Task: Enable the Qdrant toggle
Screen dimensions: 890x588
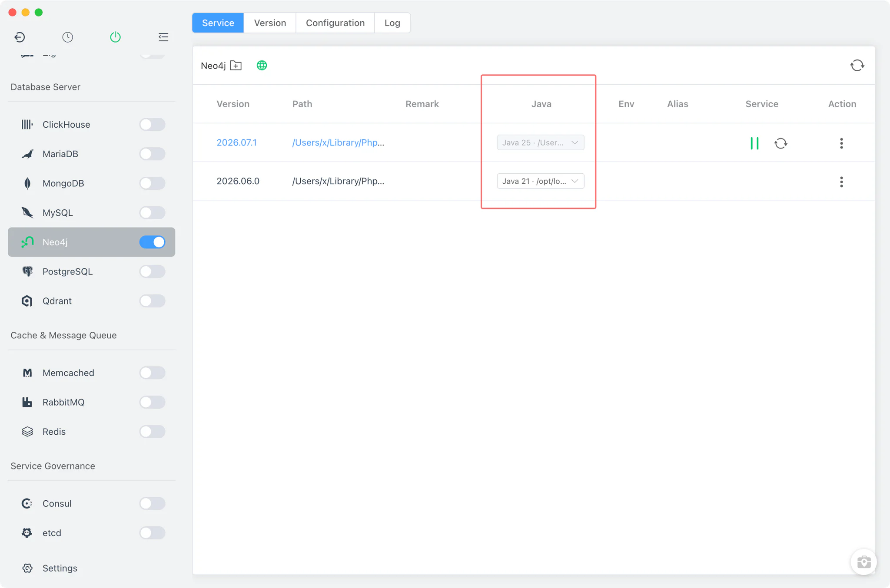Action: 152,301
